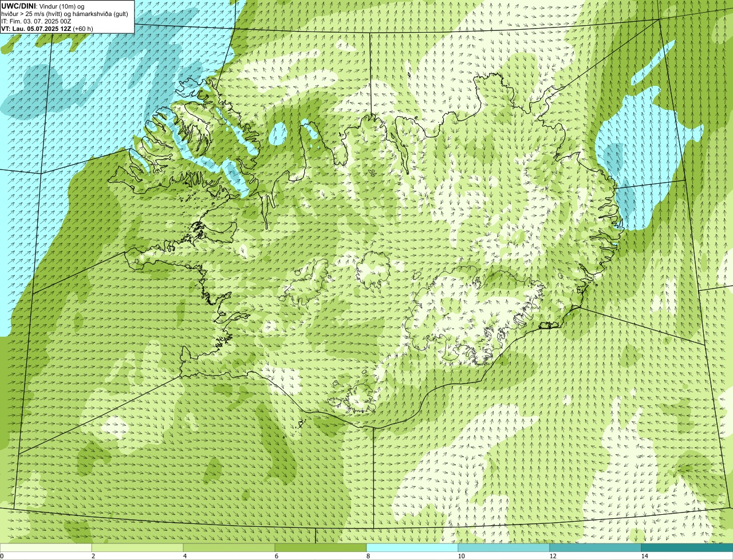Image resolution: width=733 pixels, height=560 pixels.
Task: Click the 0–2 m/s palest legend color
Action: coord(46,547)
